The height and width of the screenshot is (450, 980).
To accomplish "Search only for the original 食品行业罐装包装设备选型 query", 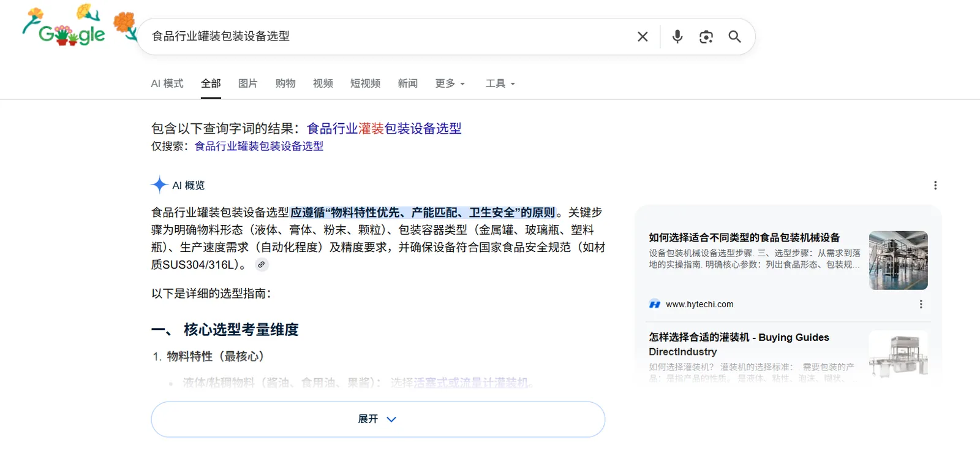I will click(259, 146).
